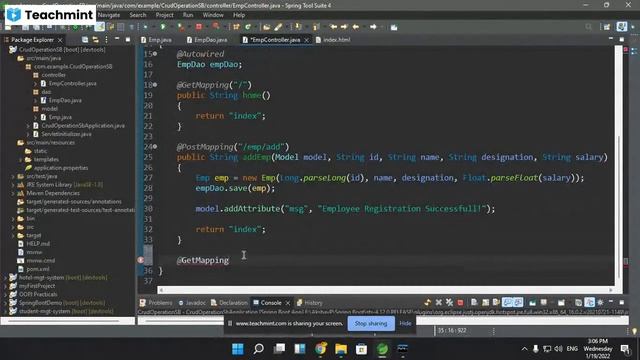Switch to the Emp.java editor tab
Viewport: 640px width, 360px height.
click(x=156, y=40)
